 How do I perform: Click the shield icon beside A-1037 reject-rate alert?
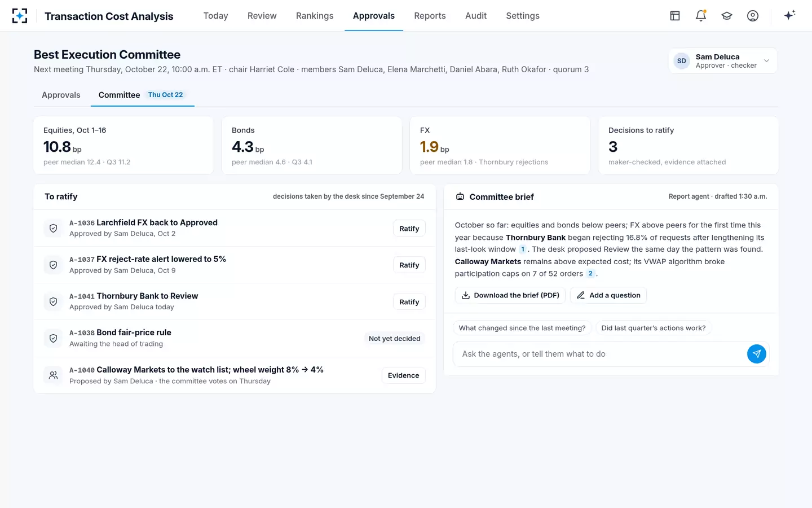pos(53,265)
